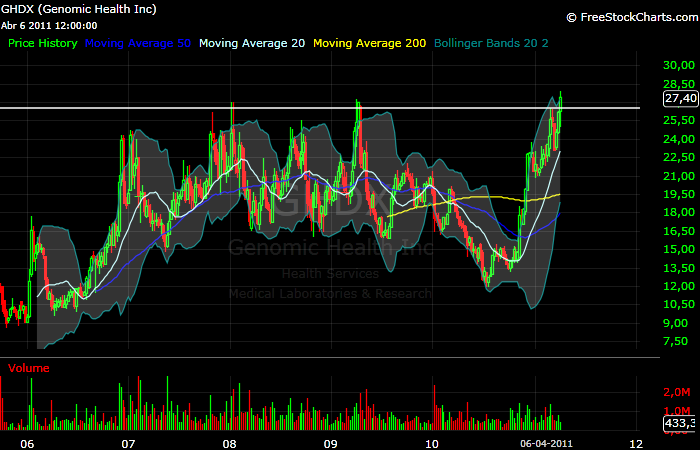Click the 10 year label on time axis
The height and width of the screenshot is (450, 700).
tap(432, 444)
